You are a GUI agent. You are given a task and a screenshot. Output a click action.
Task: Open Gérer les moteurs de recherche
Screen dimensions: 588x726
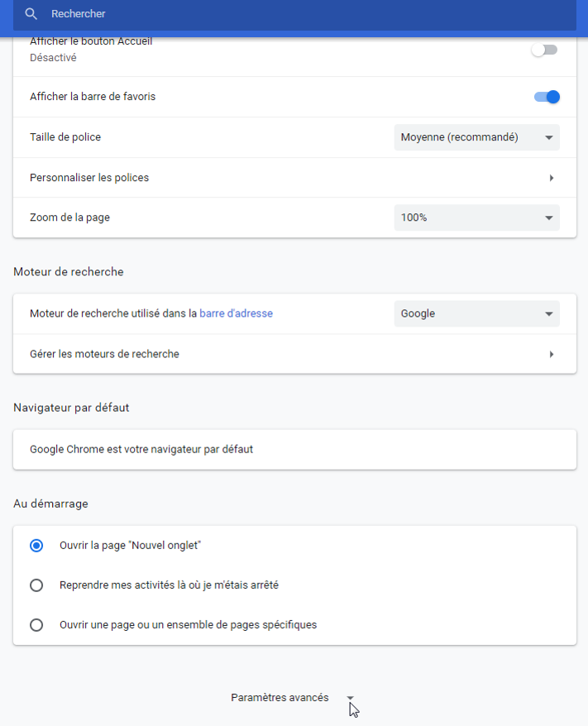click(294, 354)
